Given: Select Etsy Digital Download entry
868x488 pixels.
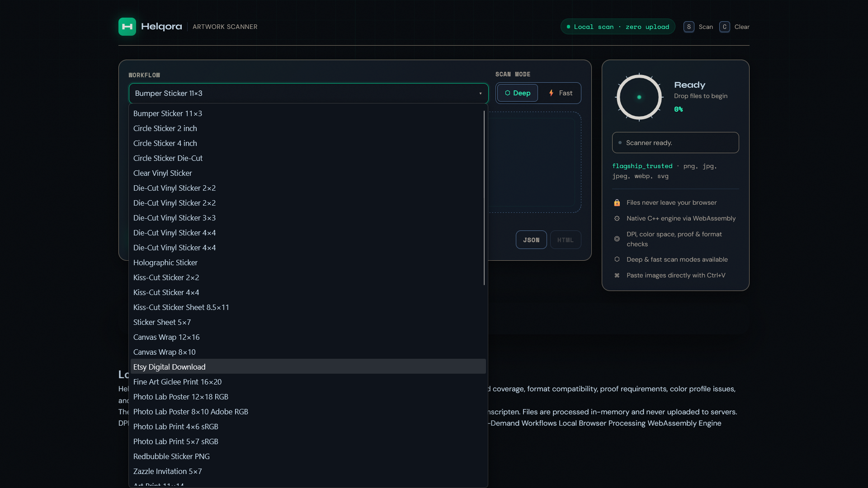Looking at the screenshot, I should point(308,367).
